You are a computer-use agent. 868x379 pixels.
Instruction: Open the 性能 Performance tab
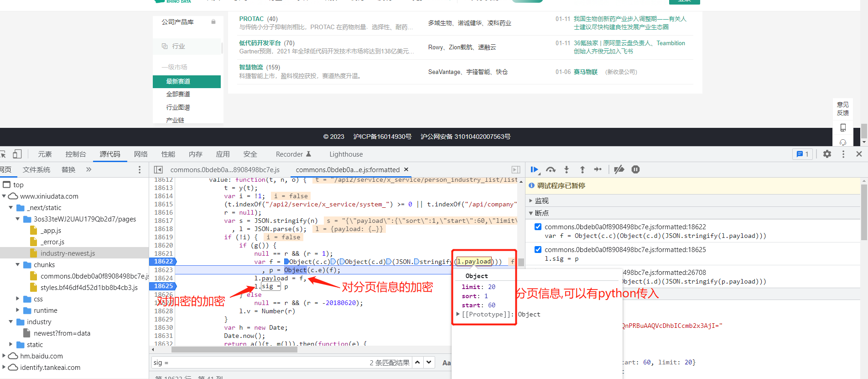(x=168, y=154)
